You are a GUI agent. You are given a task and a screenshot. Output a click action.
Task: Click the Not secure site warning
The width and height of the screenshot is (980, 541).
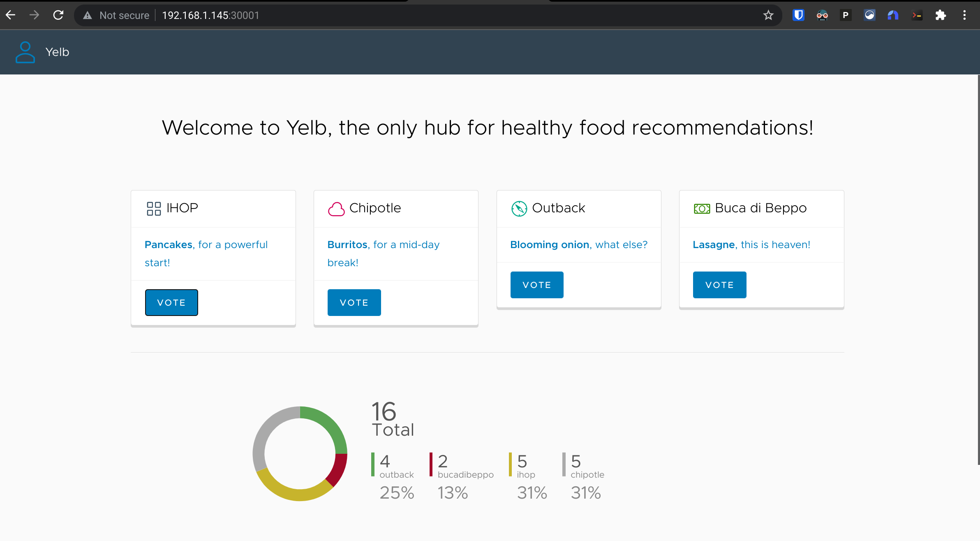pyautogui.click(x=116, y=16)
